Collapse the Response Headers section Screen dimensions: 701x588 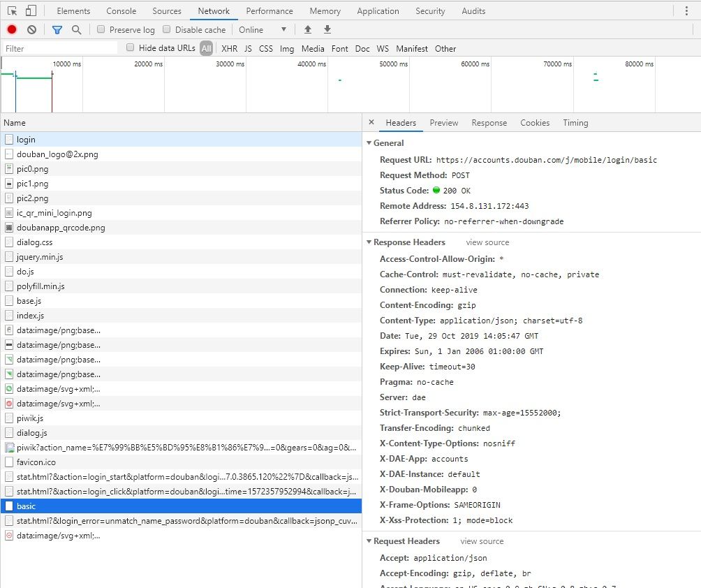[369, 242]
